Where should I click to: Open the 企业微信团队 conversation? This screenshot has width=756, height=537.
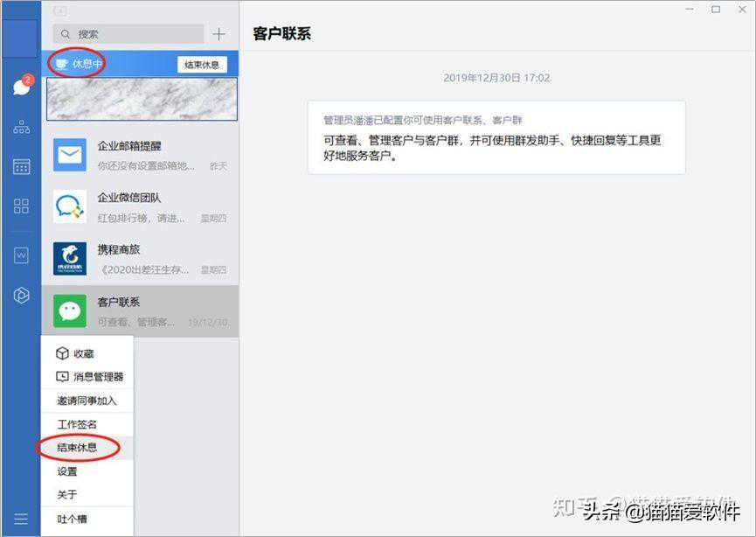140,206
